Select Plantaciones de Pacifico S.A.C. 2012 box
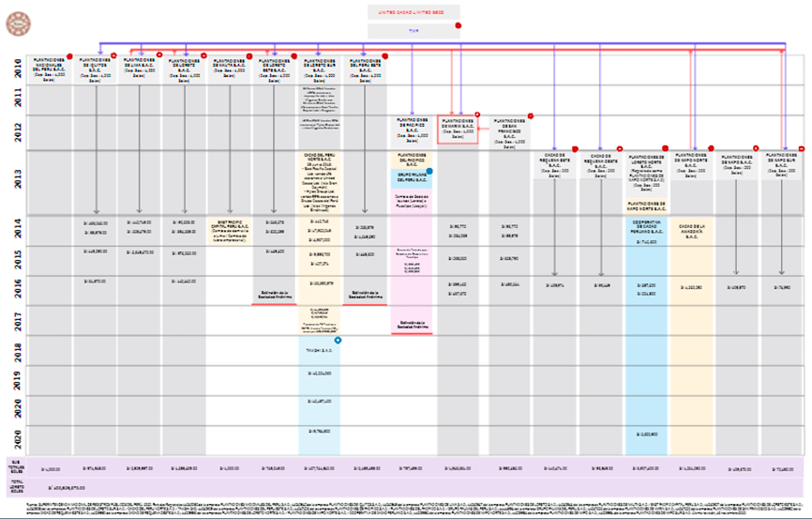Image resolution: width=812 pixels, height=519 pixels. coord(413,130)
